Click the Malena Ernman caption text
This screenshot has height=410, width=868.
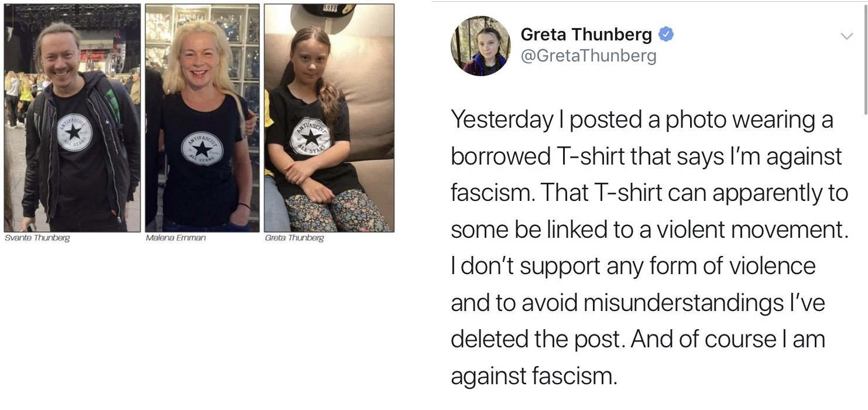[x=176, y=238]
